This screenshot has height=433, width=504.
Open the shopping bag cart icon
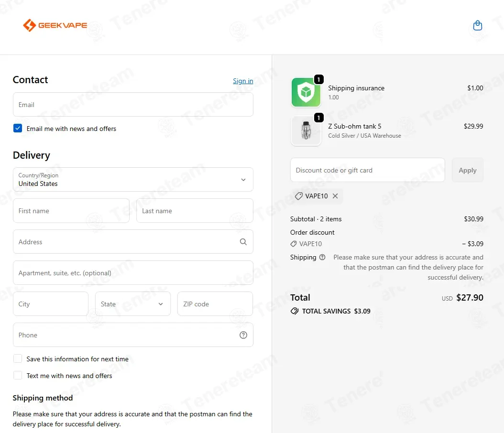click(x=477, y=25)
